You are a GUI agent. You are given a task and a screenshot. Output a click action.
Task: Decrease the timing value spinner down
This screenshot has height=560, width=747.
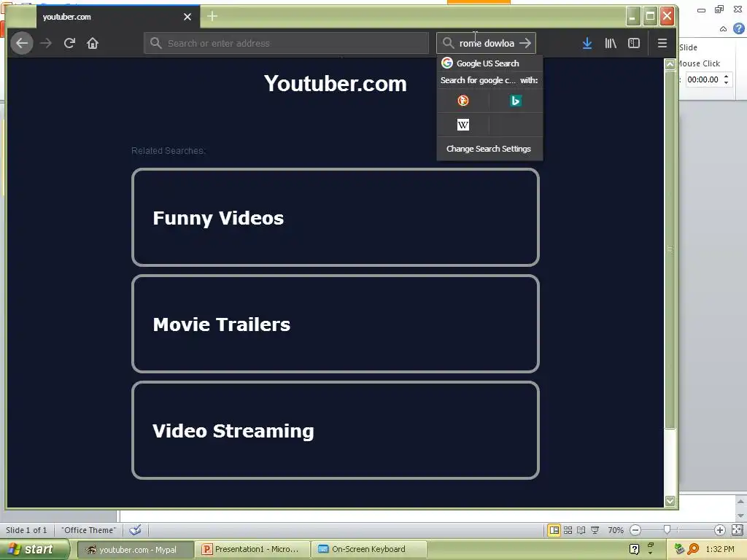click(726, 83)
